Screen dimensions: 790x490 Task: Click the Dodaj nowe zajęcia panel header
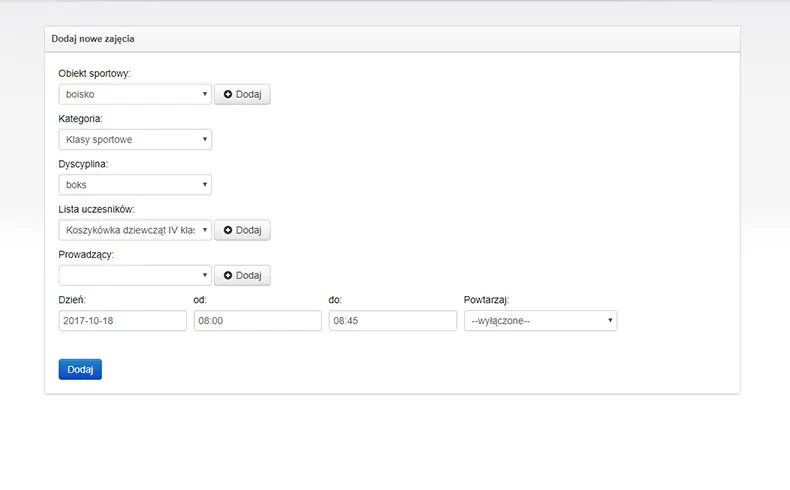93,39
